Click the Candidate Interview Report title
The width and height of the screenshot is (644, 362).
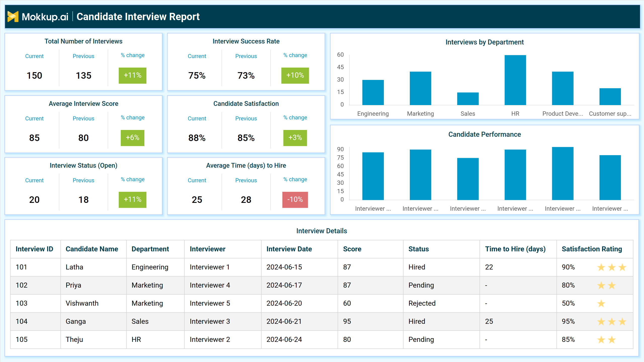click(138, 17)
